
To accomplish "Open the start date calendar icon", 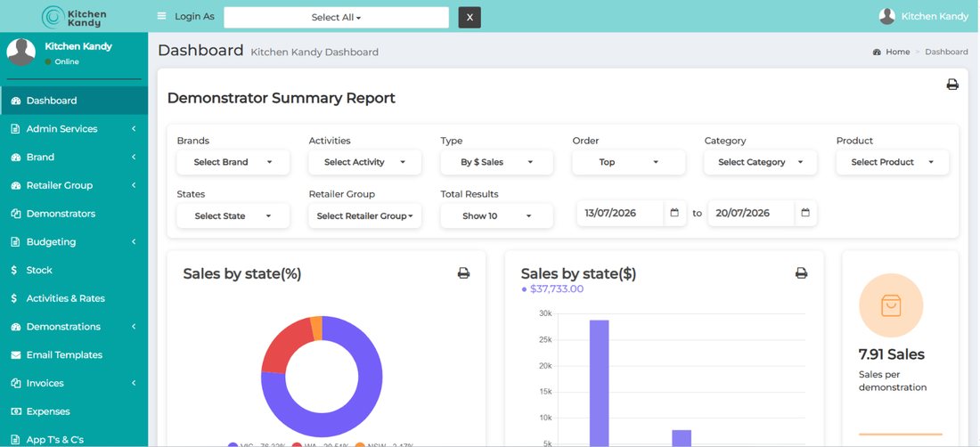I will click(674, 213).
